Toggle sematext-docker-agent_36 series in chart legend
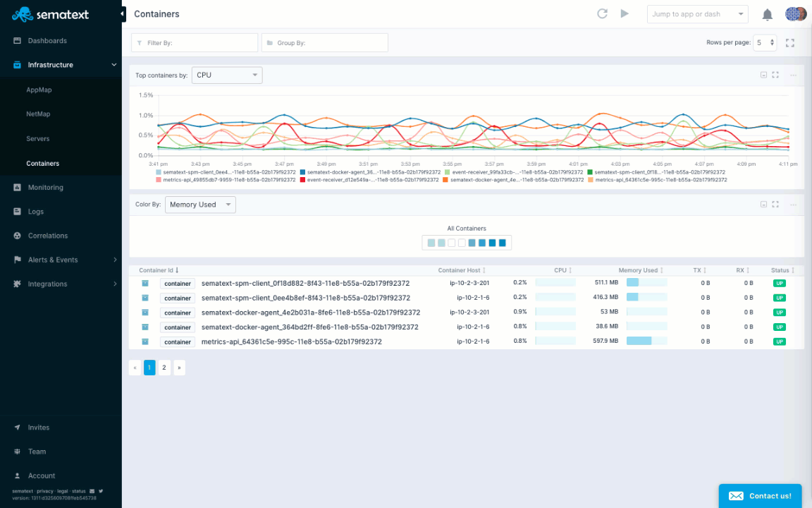This screenshot has height=508, width=812. coord(370,172)
